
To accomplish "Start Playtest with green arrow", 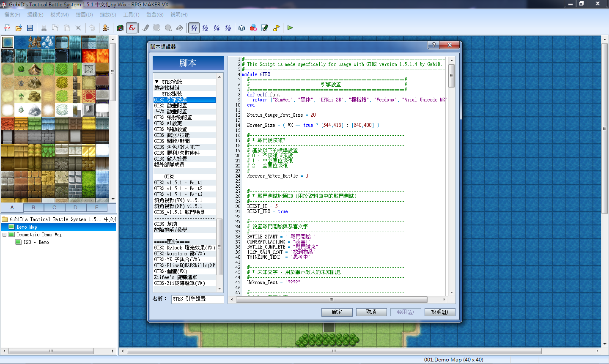I will click(290, 28).
